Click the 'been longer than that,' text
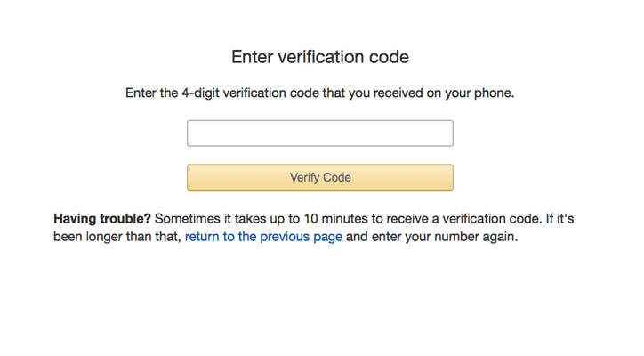 117,237
